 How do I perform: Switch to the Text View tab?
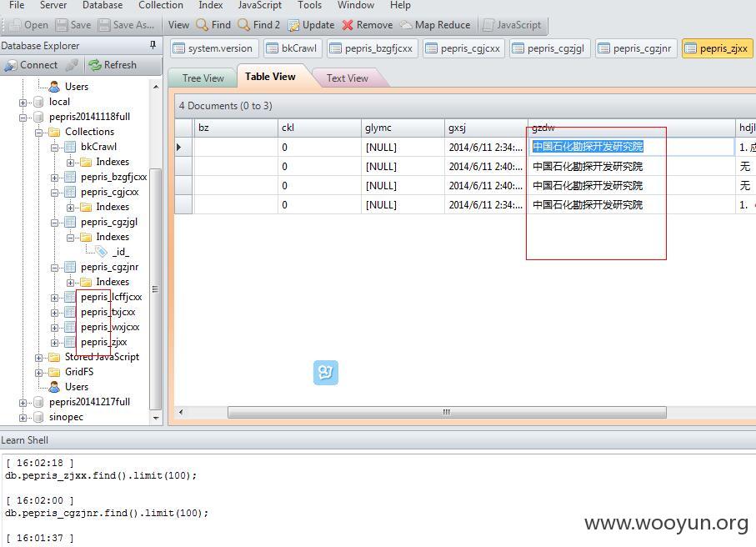click(347, 78)
